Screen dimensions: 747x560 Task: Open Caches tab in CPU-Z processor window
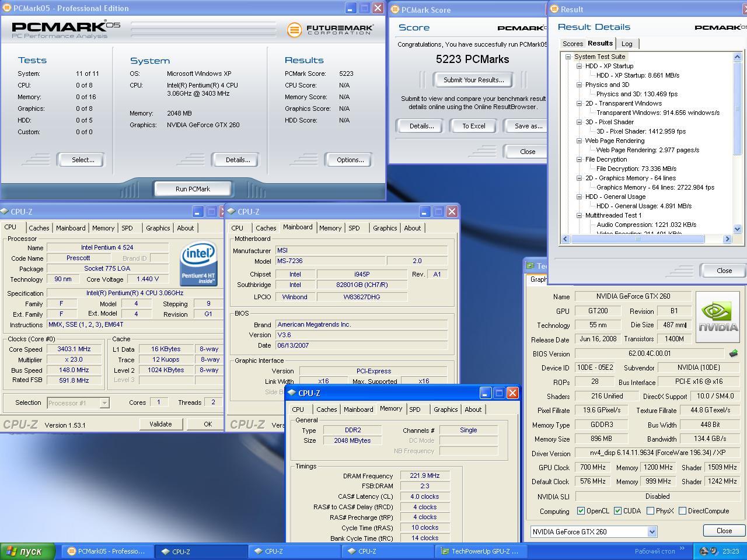click(39, 228)
